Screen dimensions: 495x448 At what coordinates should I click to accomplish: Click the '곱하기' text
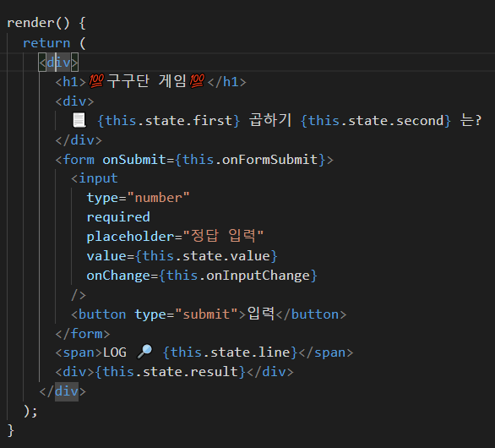click(270, 120)
